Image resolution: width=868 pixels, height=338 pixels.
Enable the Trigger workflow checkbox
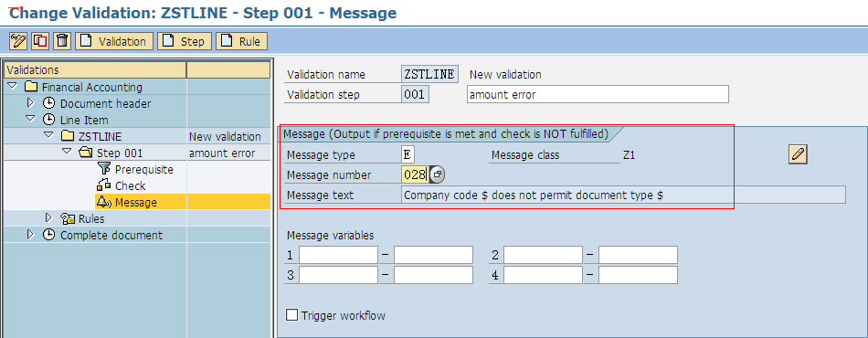(x=291, y=315)
